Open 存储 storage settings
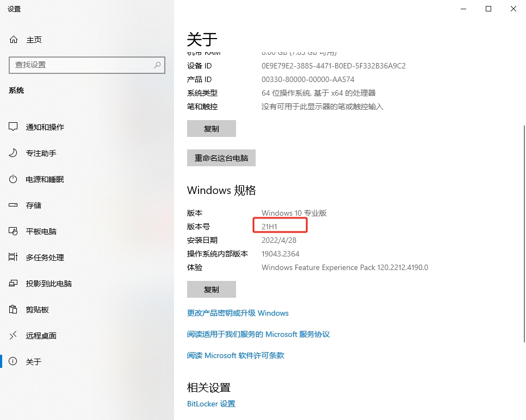This screenshot has height=420, width=526. pos(33,205)
